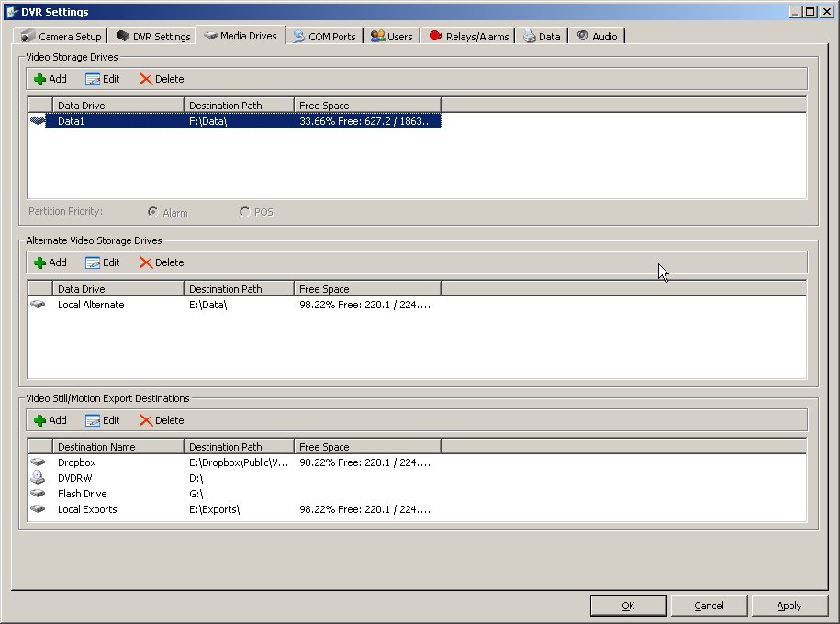840x624 pixels.
Task: Open the Camera Setup tab
Action: click(x=62, y=37)
